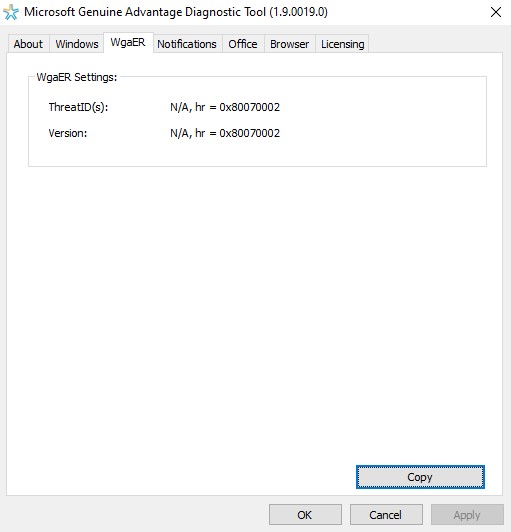Click the Version label
Image resolution: width=511 pixels, height=532 pixels.
[68, 133]
